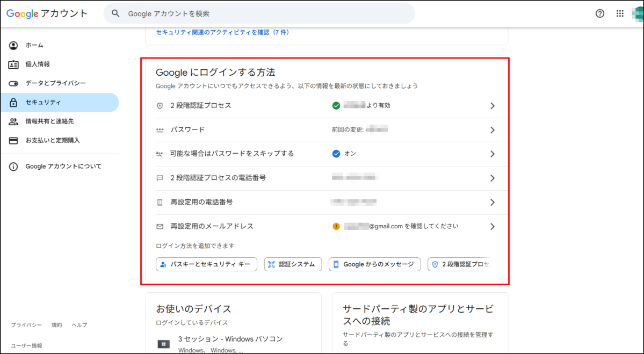The width and height of the screenshot is (644, 354).
Task: Click 可能な場合はパスワードをスキップする label
Action: tap(232, 154)
